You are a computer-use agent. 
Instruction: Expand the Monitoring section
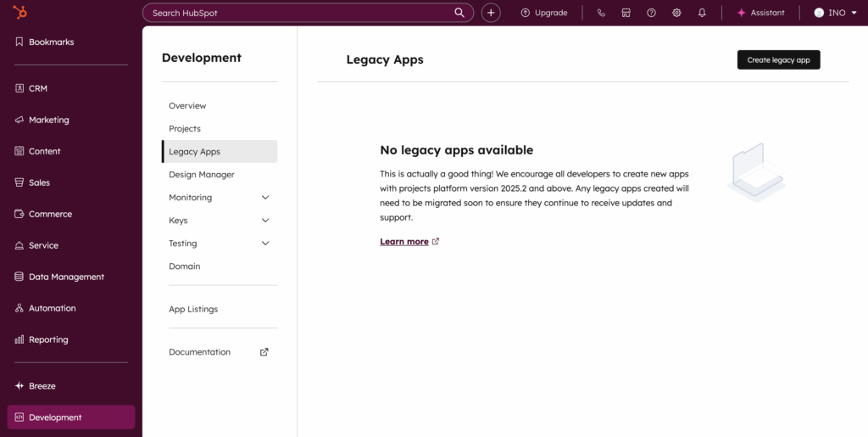(x=265, y=198)
